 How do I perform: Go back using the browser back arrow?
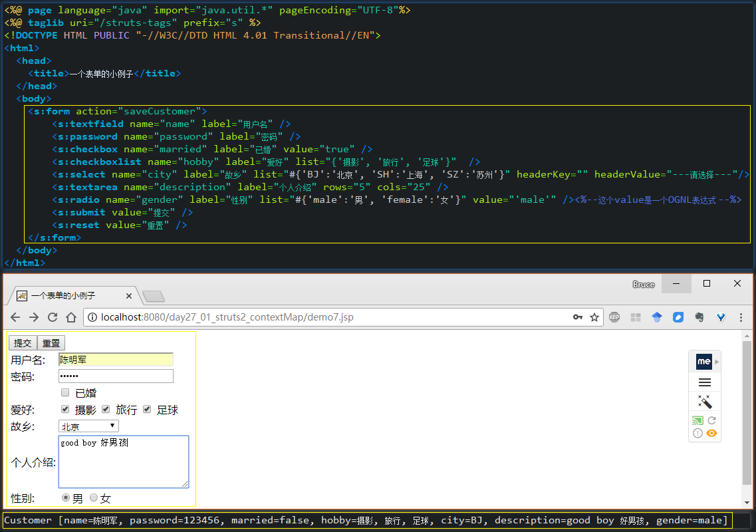(15, 317)
